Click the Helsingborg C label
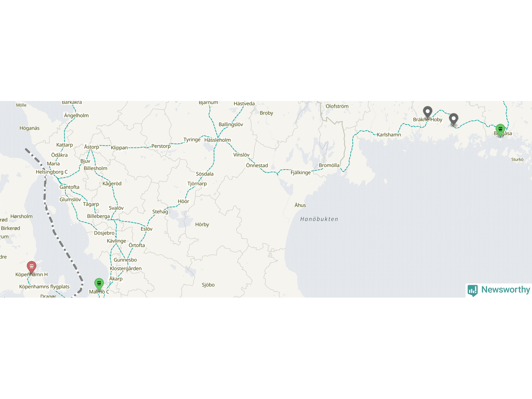This screenshot has width=532, height=399. [52, 172]
